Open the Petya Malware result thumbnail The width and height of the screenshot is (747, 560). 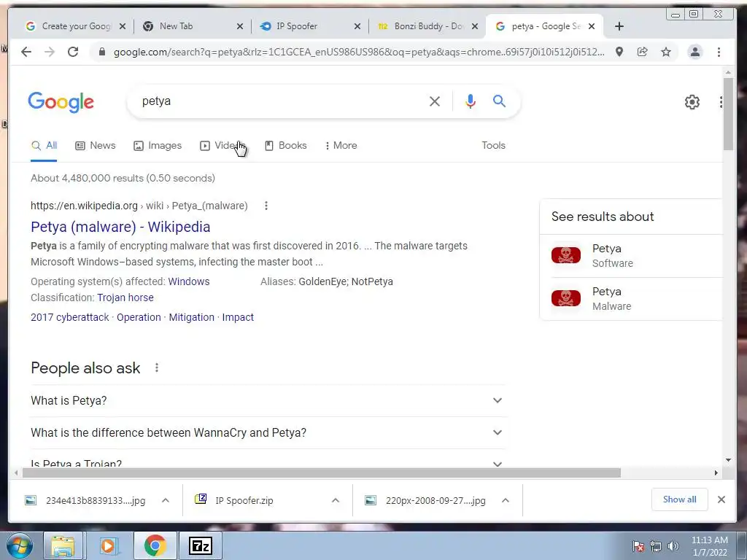566,298
